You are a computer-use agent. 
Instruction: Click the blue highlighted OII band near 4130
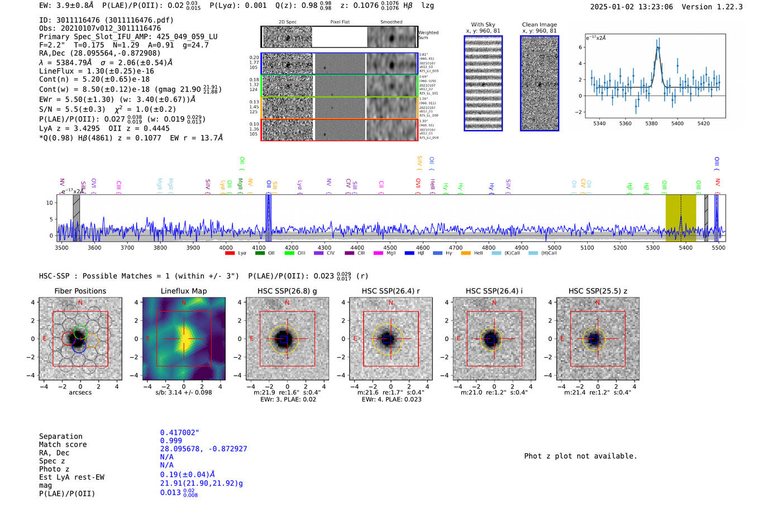click(268, 218)
